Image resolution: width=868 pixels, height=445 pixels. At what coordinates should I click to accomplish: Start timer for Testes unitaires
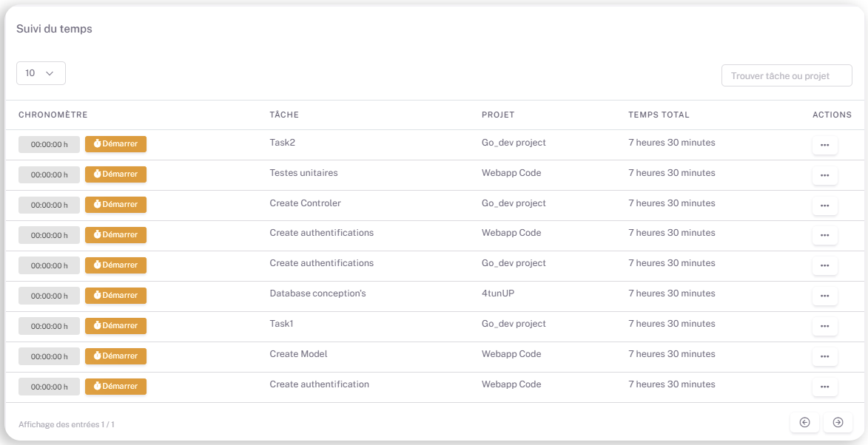115,174
